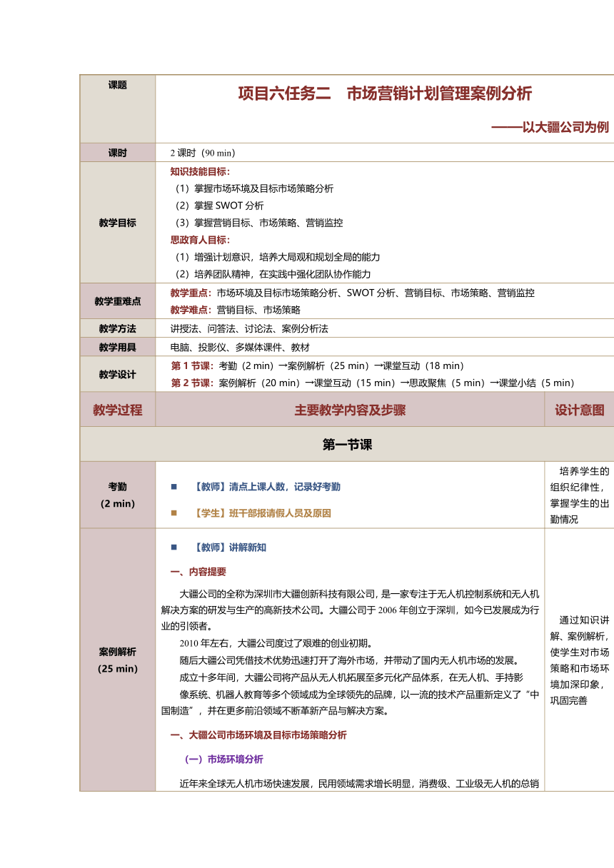Click the subtitle '——以大疆公司为例'
This screenshot has width=614, height=868.
[x=550, y=127]
